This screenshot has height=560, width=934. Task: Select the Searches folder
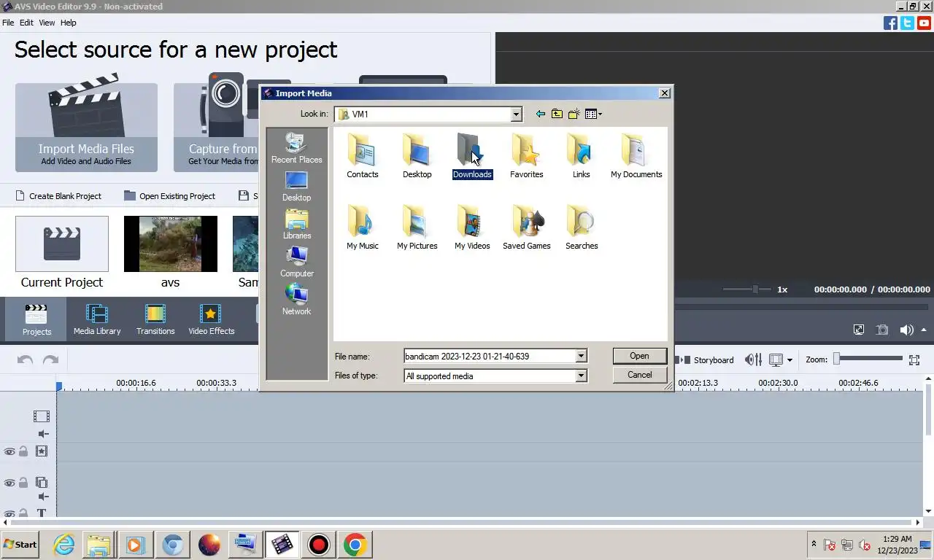pos(582,227)
